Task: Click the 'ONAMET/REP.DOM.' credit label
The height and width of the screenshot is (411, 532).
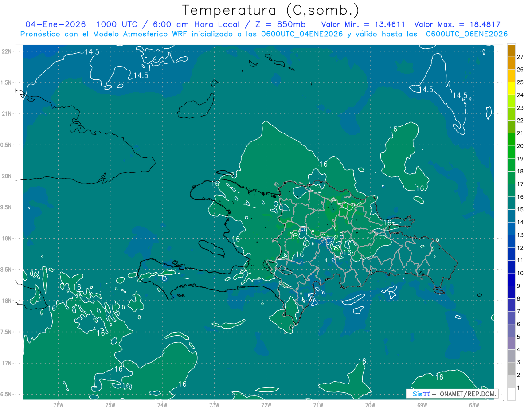Action: (x=468, y=394)
